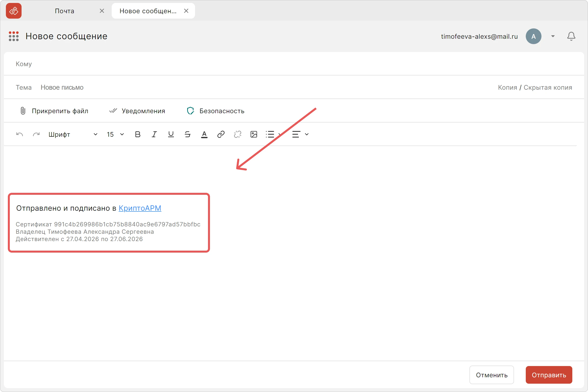Open the account menu arrow near avatar

[x=553, y=36]
